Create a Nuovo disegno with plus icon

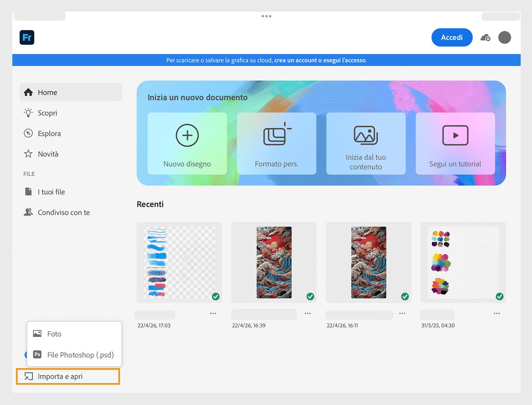(x=187, y=135)
